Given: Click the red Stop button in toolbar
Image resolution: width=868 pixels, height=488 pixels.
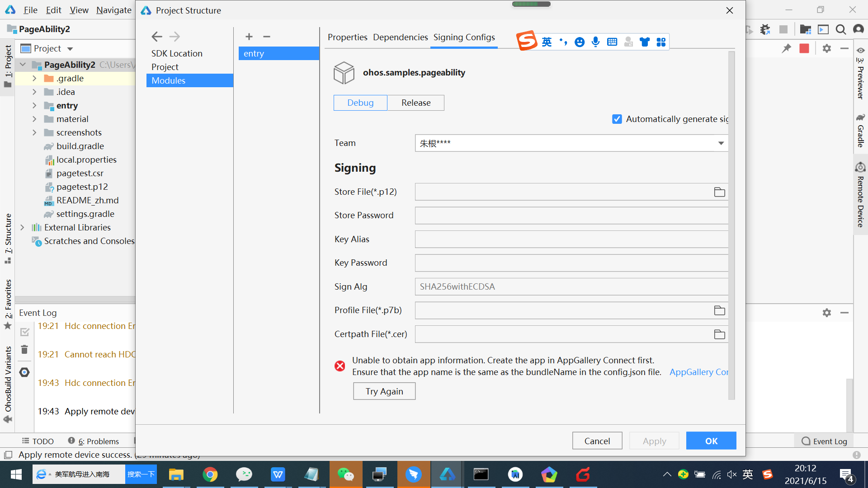Looking at the screenshot, I should pyautogui.click(x=804, y=48).
